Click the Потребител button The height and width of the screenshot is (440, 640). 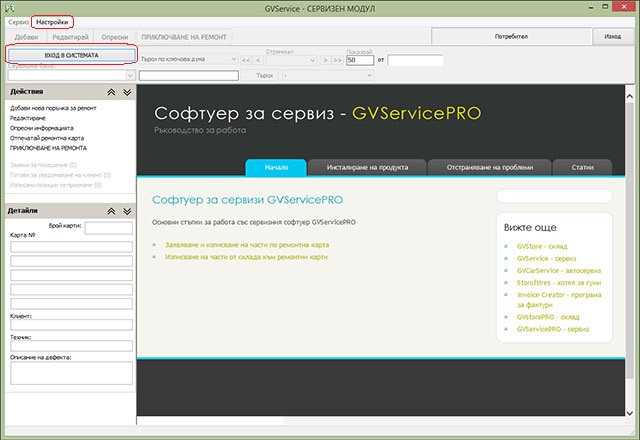[511, 36]
